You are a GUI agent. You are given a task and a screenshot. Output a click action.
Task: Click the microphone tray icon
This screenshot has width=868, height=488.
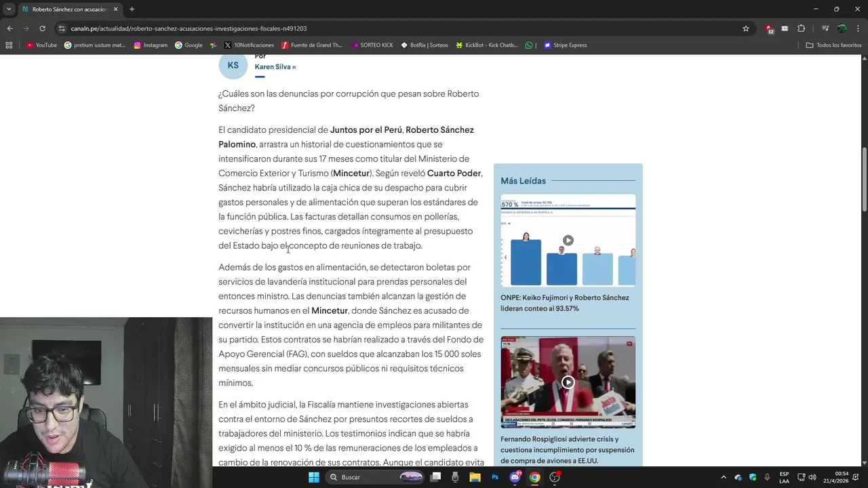click(x=767, y=477)
